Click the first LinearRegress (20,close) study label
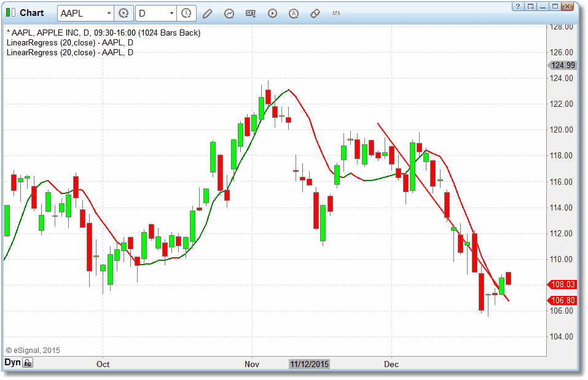The width and height of the screenshot is (588, 380). click(x=70, y=43)
